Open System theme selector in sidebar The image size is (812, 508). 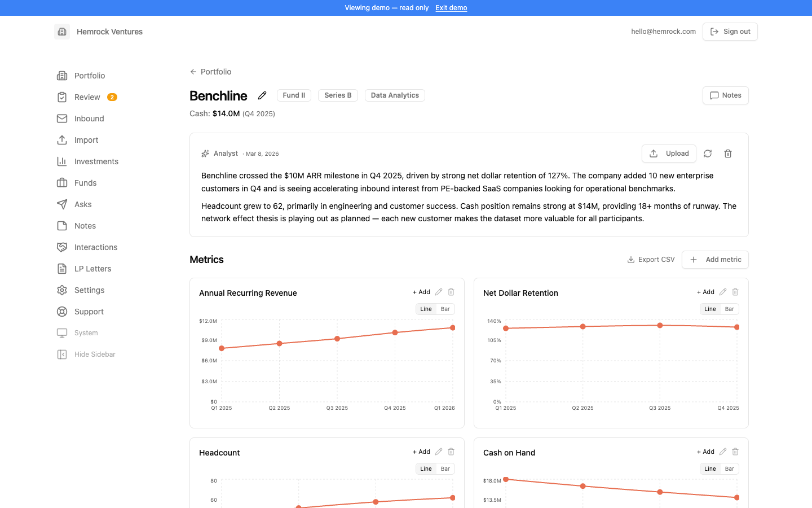point(78,333)
